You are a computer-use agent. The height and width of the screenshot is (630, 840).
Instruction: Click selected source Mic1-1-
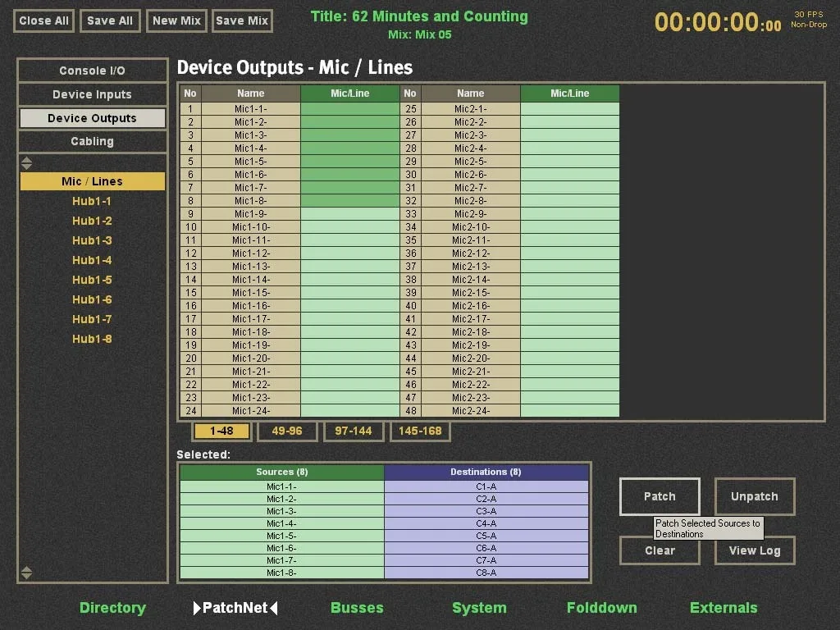click(282, 486)
